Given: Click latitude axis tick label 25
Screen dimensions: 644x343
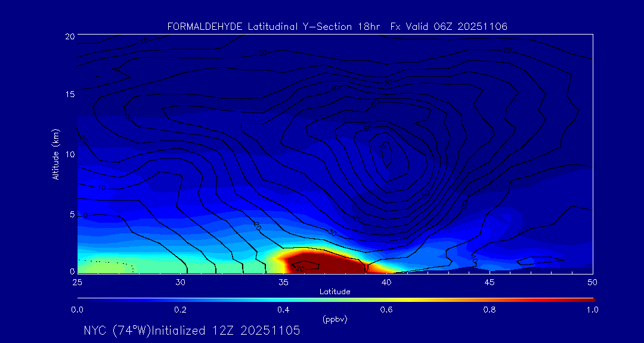Looking at the screenshot, I should point(77,282).
